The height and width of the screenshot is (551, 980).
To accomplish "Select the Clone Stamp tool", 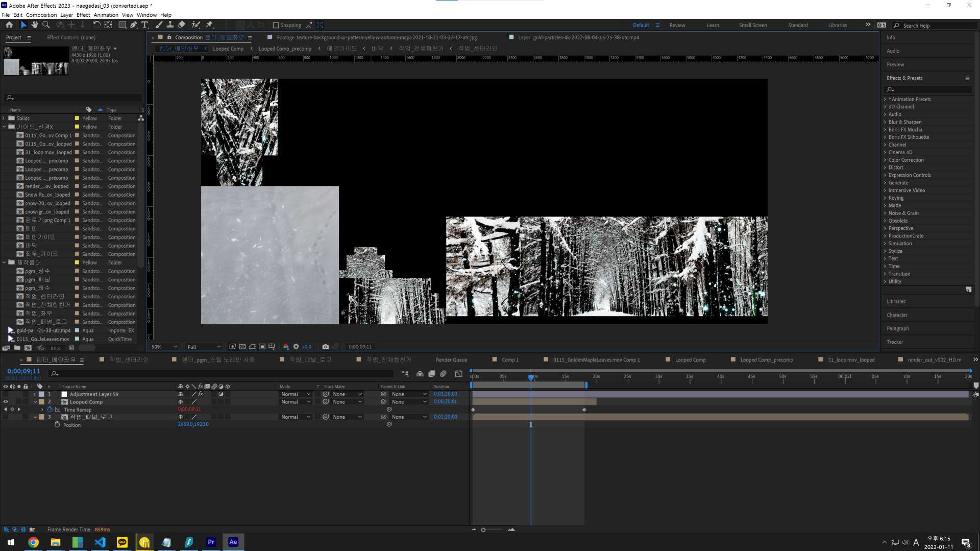I will pyautogui.click(x=170, y=25).
